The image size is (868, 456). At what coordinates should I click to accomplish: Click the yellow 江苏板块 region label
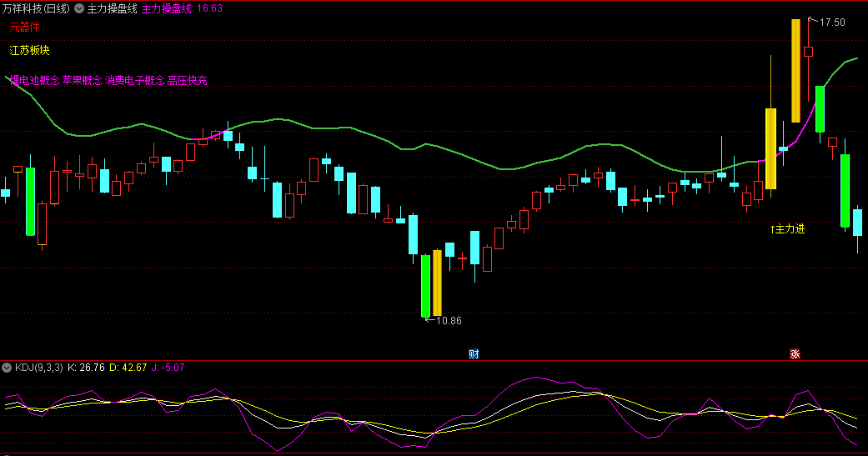[x=30, y=50]
